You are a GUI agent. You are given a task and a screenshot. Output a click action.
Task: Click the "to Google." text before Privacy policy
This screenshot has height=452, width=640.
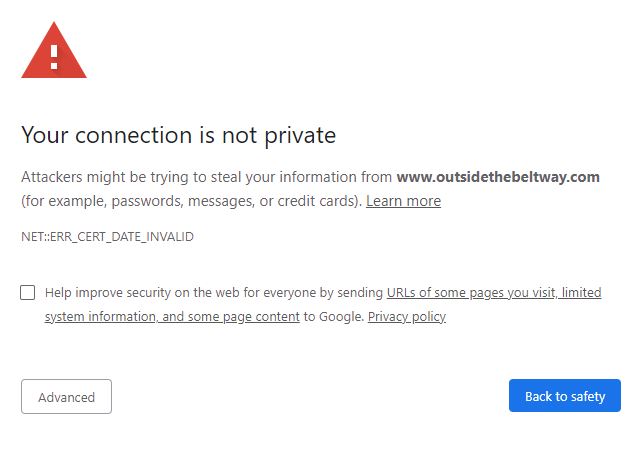point(334,317)
